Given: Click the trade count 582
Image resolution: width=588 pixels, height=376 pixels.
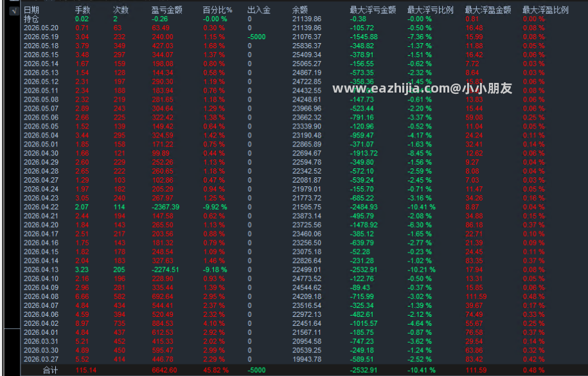Looking at the screenshot, I should [120, 296].
